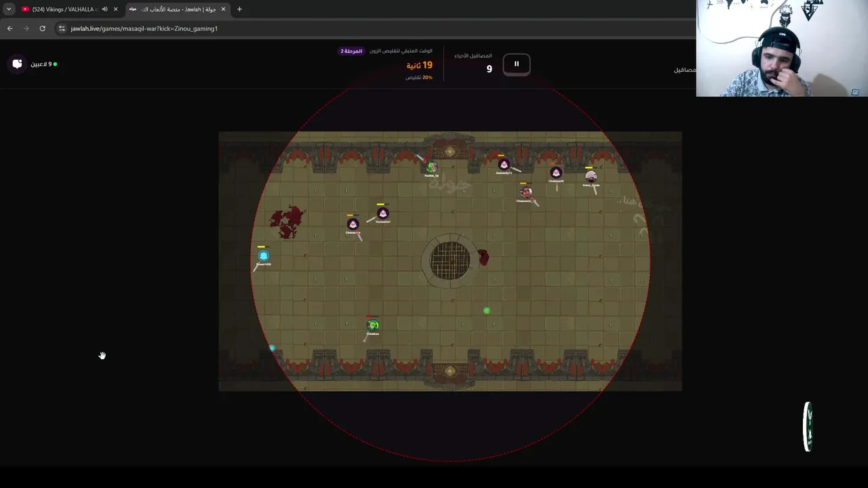This screenshot has height=488, width=868.
Task: Click the face photo avatar below Aeolracity13
Action: pos(526,192)
